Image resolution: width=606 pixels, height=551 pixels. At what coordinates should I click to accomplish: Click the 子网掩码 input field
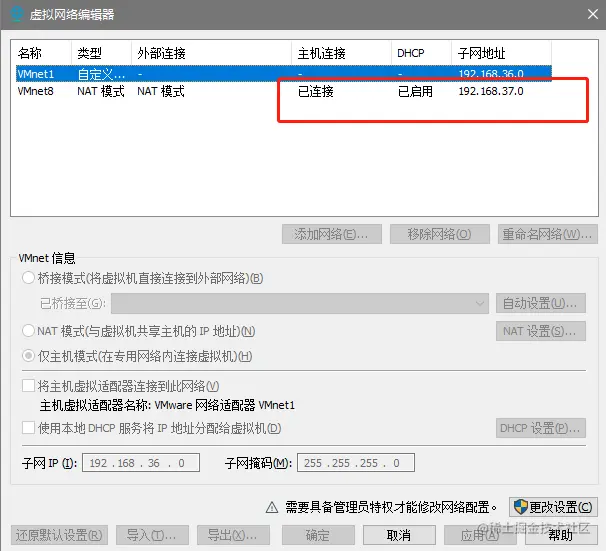[x=356, y=463]
